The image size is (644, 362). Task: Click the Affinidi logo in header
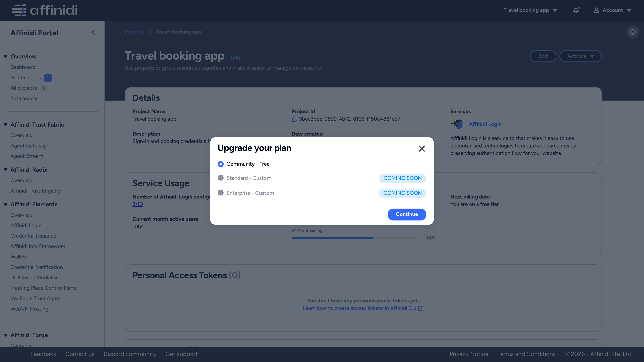[x=45, y=10]
